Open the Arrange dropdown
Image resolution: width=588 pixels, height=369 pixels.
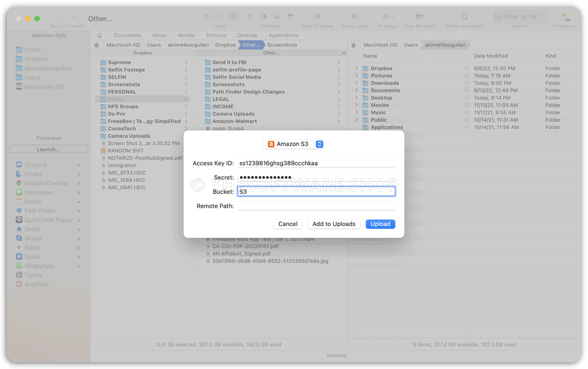pyautogui.click(x=388, y=17)
